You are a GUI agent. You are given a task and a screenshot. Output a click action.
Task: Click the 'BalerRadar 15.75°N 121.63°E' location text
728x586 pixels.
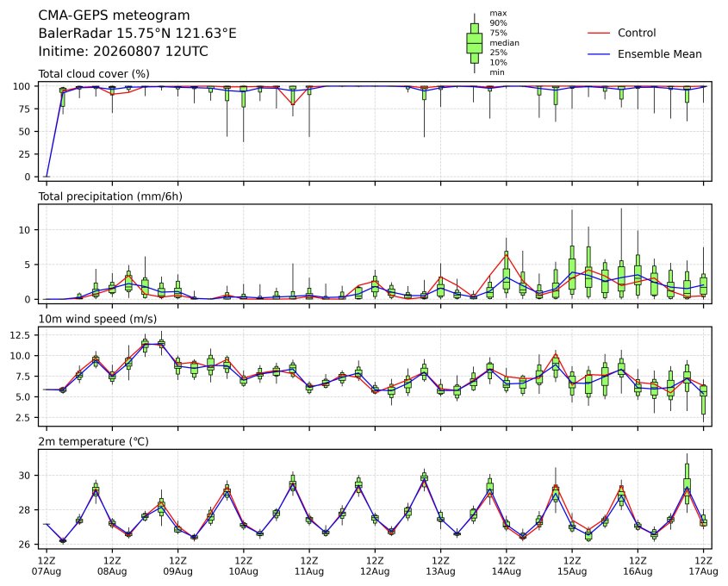pyautogui.click(x=137, y=34)
